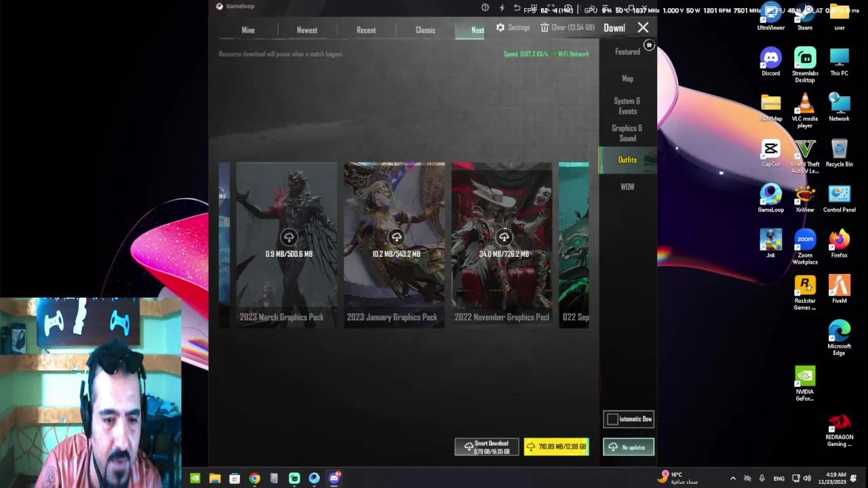Open the Network desktop icon
Viewport: 868px width, 488px height.
pos(839,108)
